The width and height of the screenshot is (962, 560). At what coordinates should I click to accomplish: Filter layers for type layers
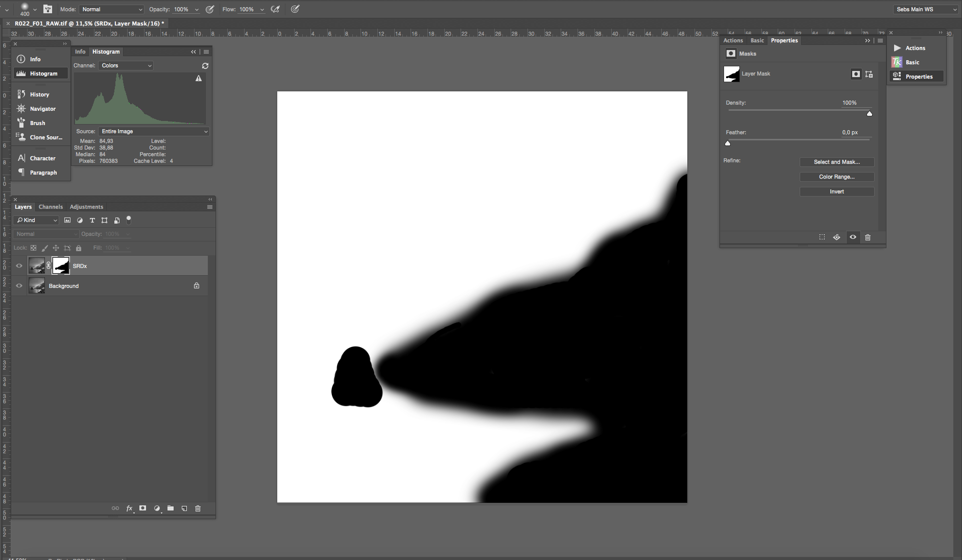pos(92,221)
